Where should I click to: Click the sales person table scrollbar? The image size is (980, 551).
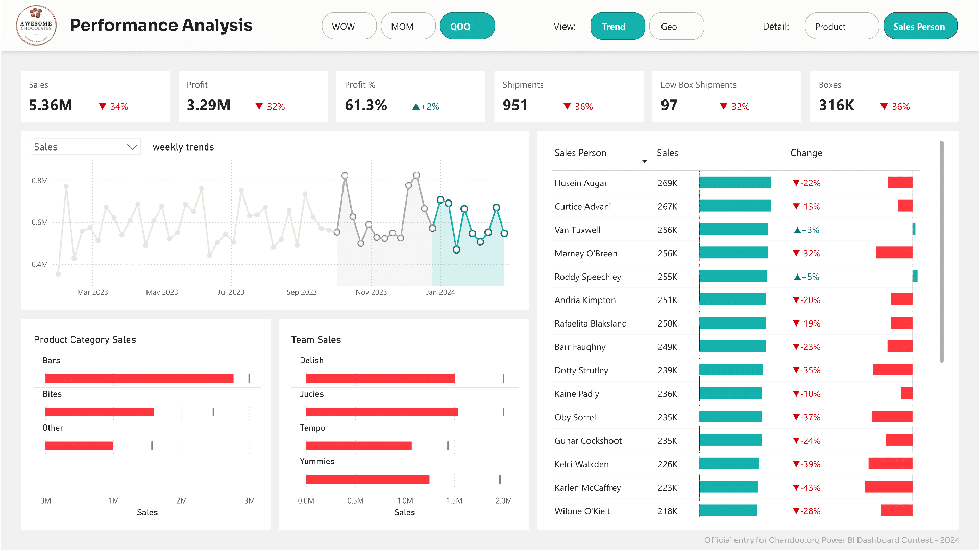point(942,252)
